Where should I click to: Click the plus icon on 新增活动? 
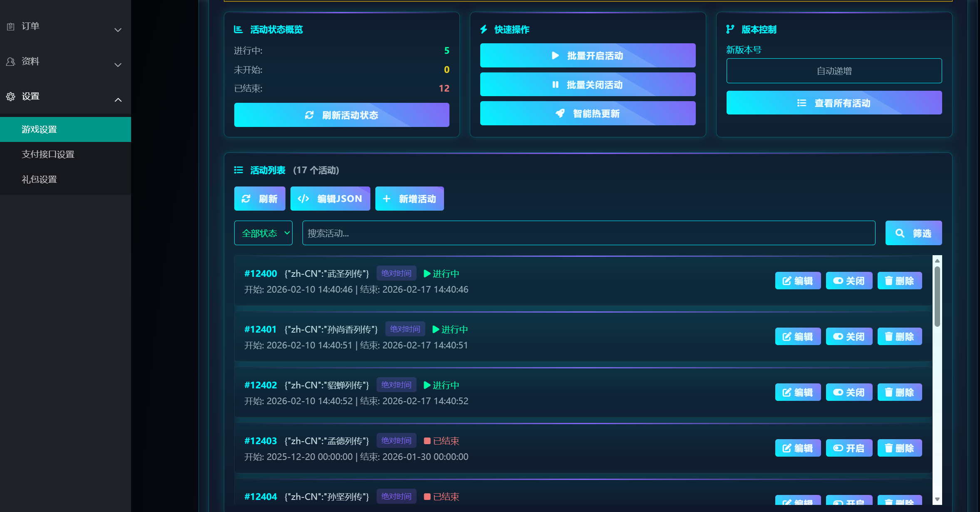[x=387, y=199]
